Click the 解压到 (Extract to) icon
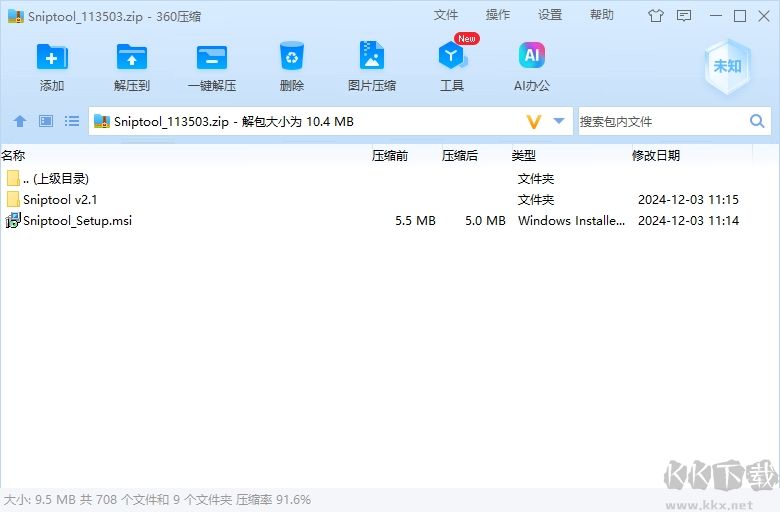 point(131,57)
